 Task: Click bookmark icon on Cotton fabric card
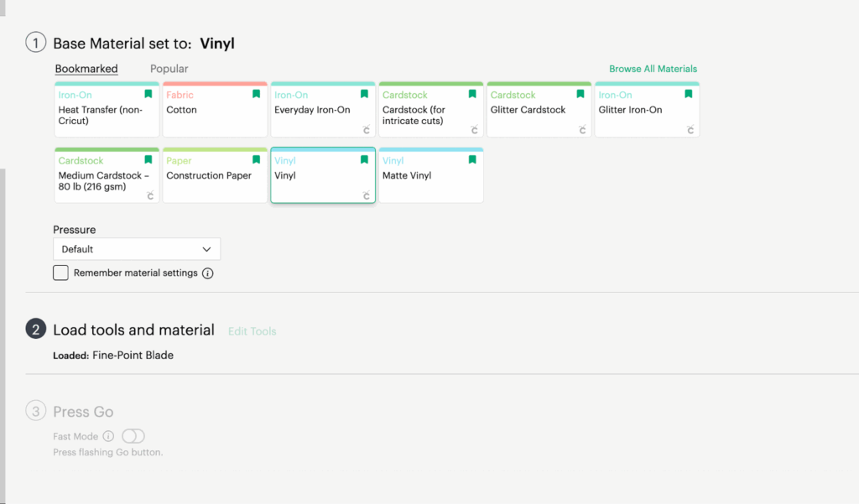(x=257, y=94)
